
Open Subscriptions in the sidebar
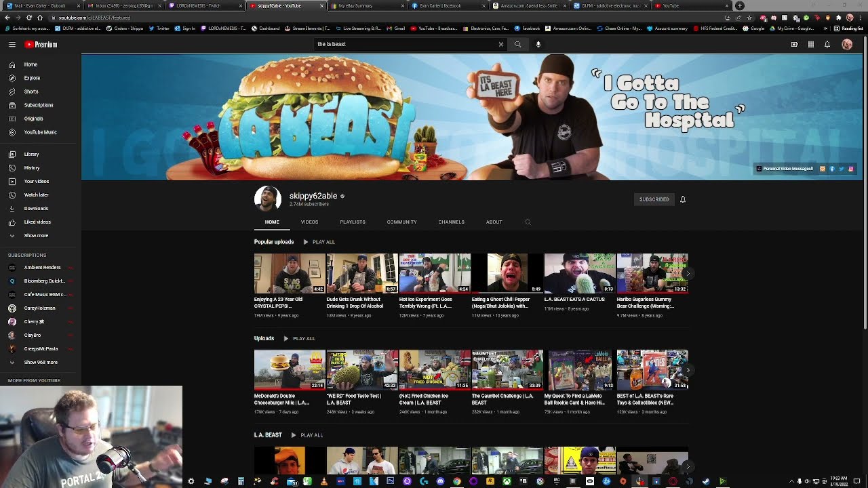tap(40, 105)
